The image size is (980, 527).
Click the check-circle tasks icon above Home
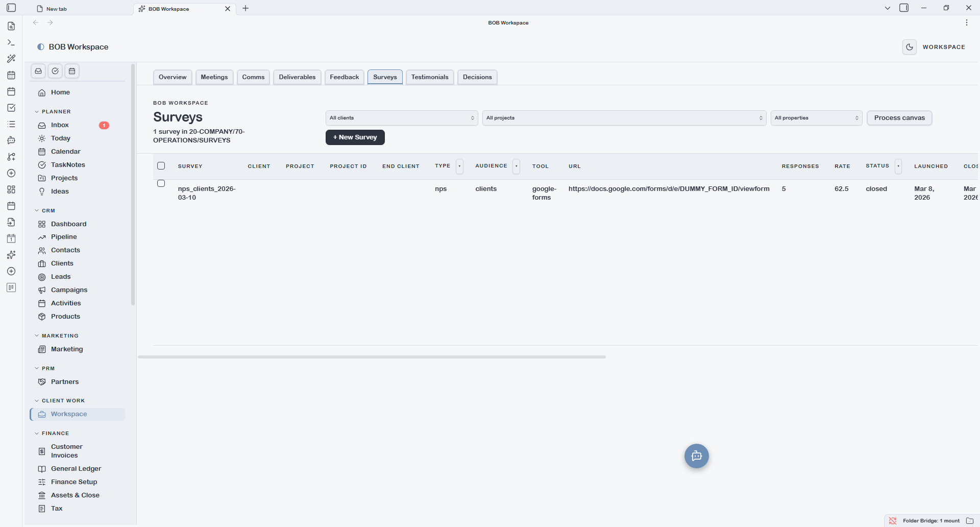point(55,71)
